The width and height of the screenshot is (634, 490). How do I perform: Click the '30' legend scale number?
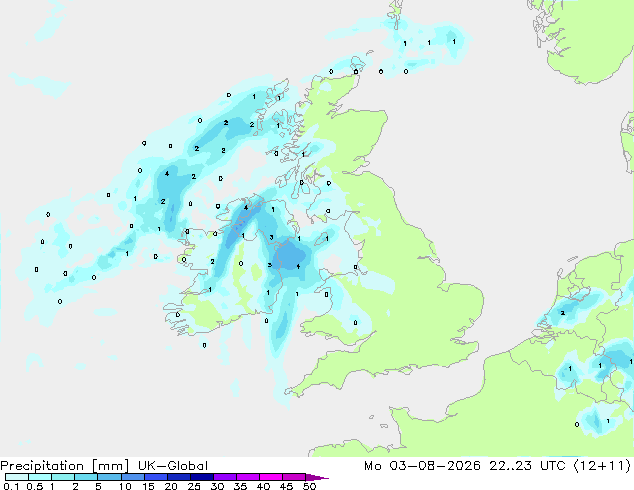(x=217, y=486)
